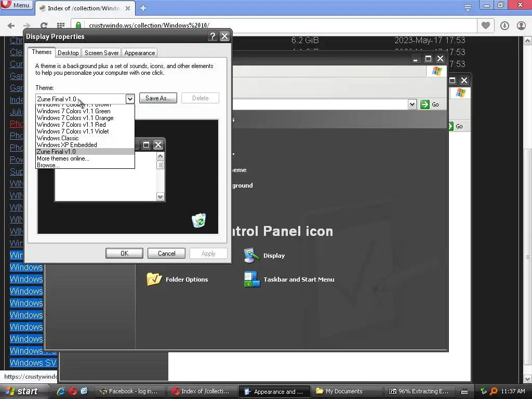Open Opera account profile icon
Image resolution: width=532 pixels, height=399 pixels.
(521, 25)
